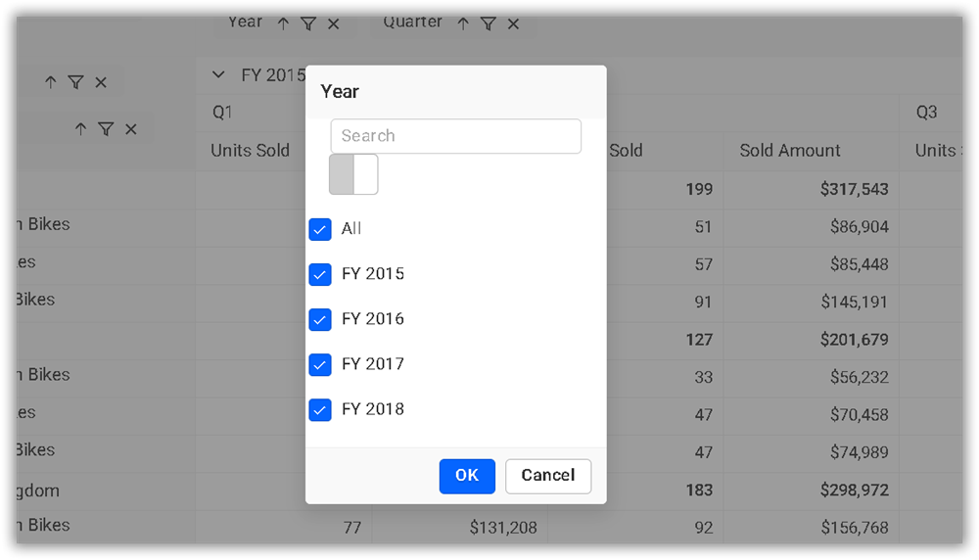Uncheck the All checkbox
Image resolution: width=979 pixels, height=560 pixels.
pyautogui.click(x=320, y=229)
